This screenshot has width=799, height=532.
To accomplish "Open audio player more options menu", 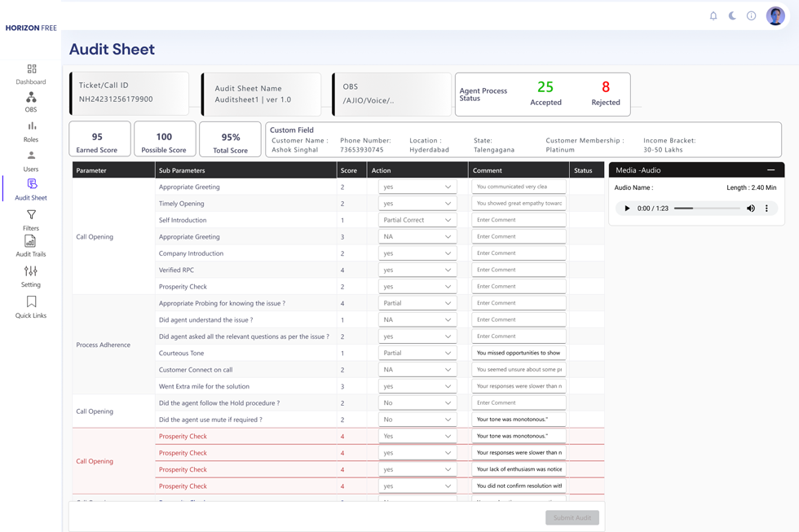I will click(766, 209).
